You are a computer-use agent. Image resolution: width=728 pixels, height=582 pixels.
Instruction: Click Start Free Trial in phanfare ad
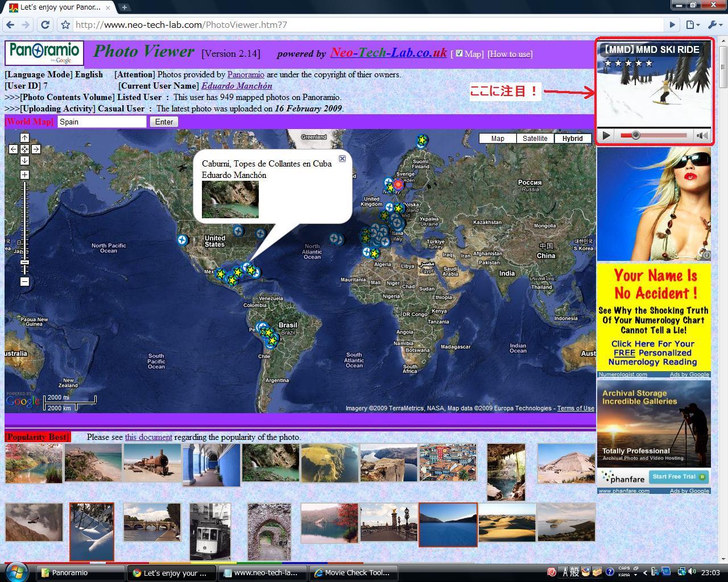click(x=679, y=476)
